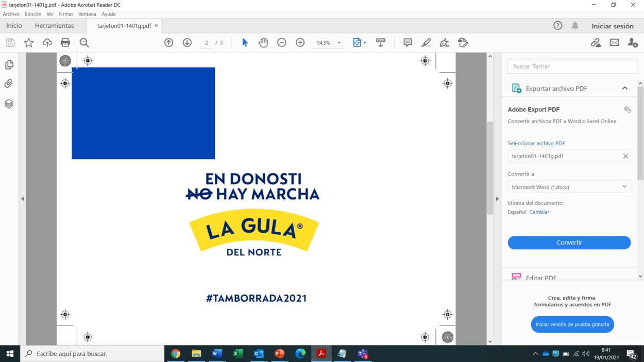Open the Microsoft Word format dropdown

coord(569,187)
